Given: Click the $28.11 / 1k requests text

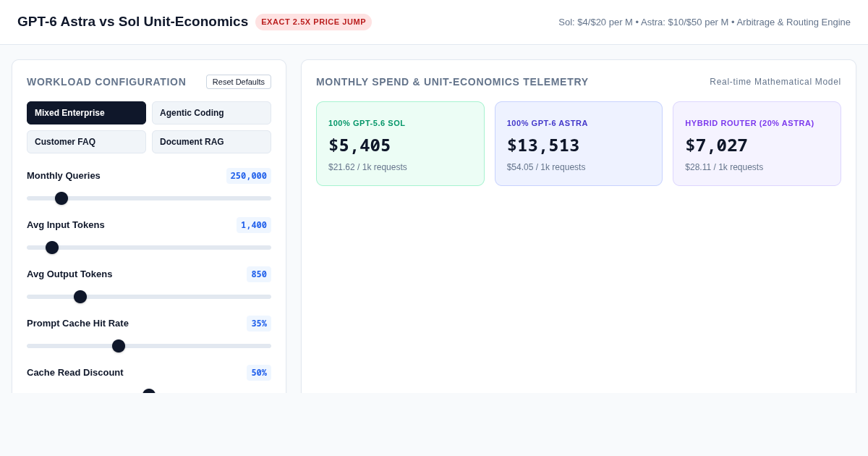Looking at the screenshot, I should 724,167.
